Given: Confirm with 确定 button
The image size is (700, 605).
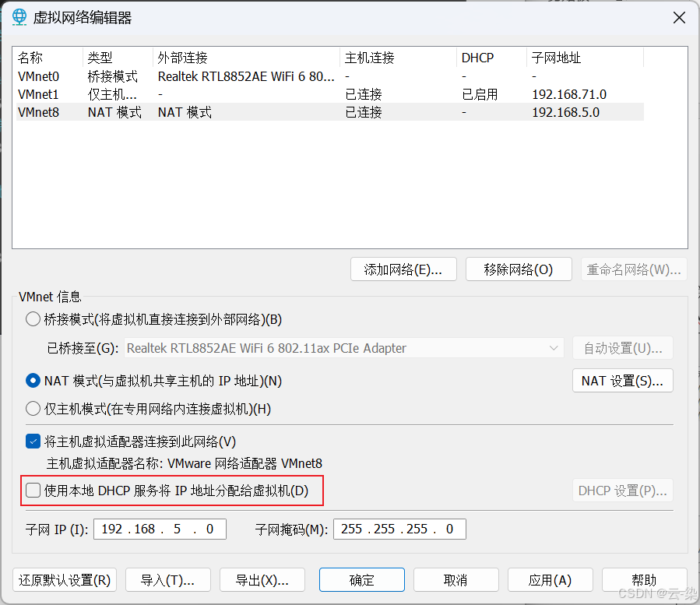Looking at the screenshot, I should [x=362, y=580].
